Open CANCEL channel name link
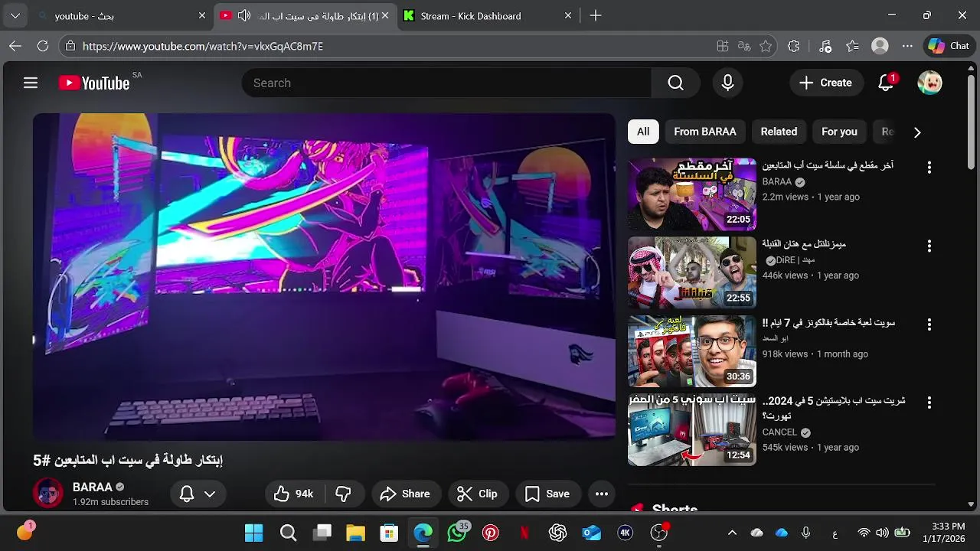Image resolution: width=980 pixels, height=551 pixels. click(x=780, y=432)
